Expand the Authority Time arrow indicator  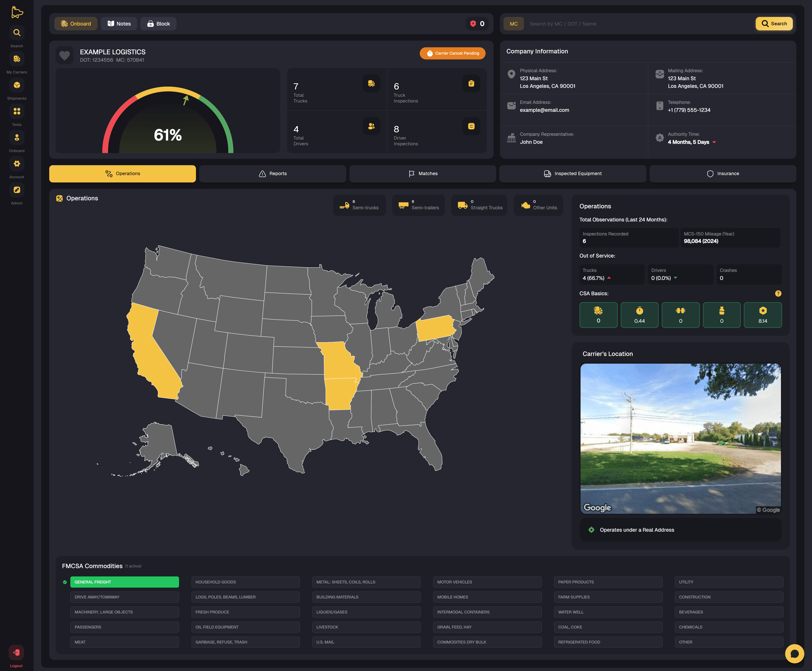(714, 142)
